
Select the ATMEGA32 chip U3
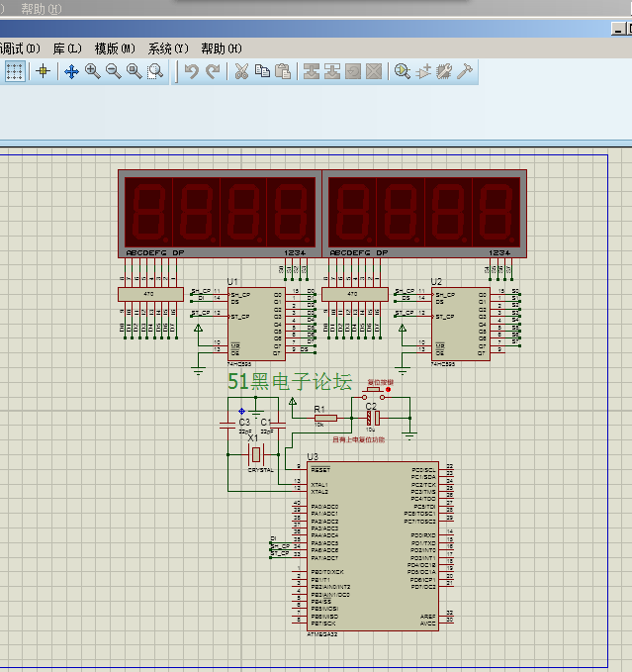click(371, 546)
